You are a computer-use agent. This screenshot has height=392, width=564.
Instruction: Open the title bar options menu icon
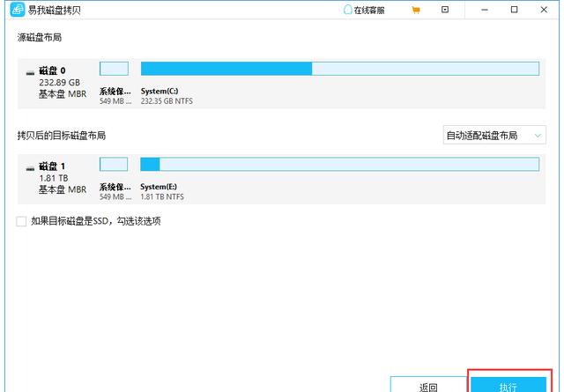tap(445, 10)
